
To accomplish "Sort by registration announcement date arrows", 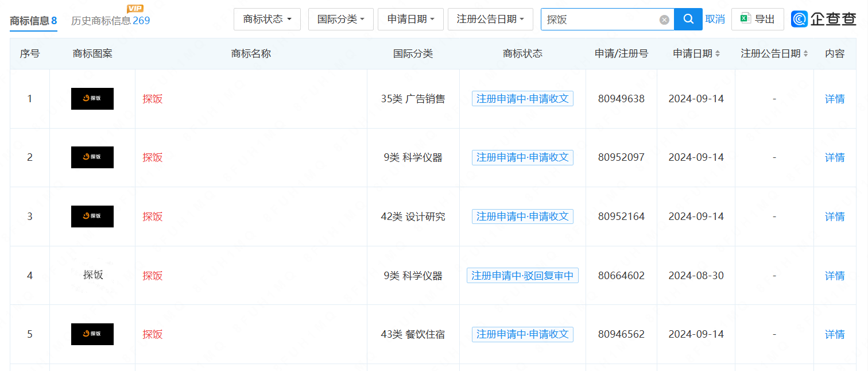I will tap(805, 53).
